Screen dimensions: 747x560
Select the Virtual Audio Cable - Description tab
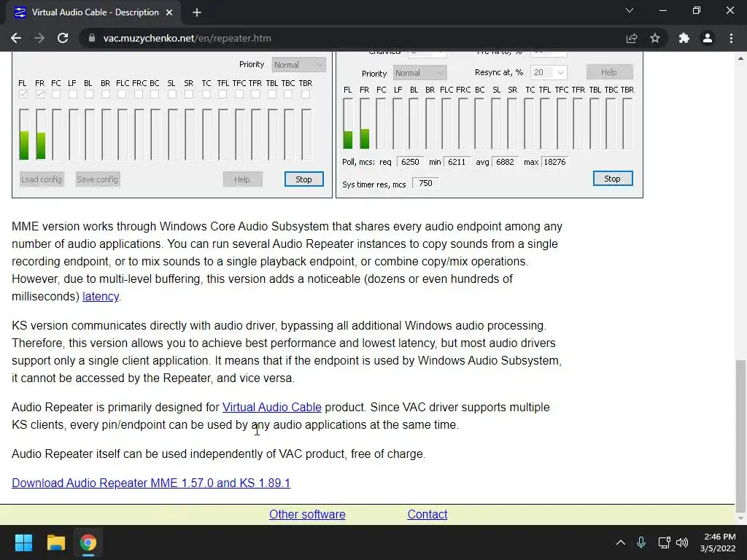94,12
